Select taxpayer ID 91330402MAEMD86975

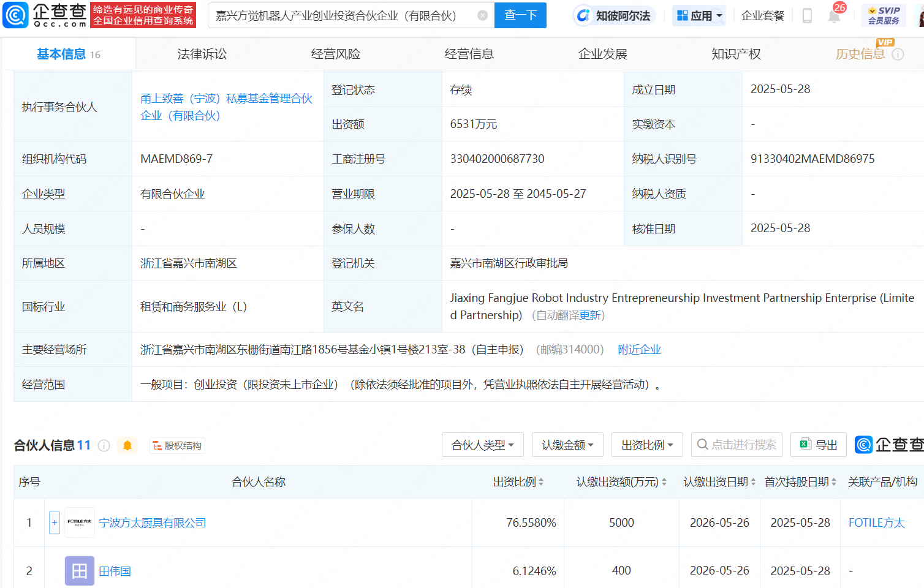pyautogui.click(x=812, y=159)
